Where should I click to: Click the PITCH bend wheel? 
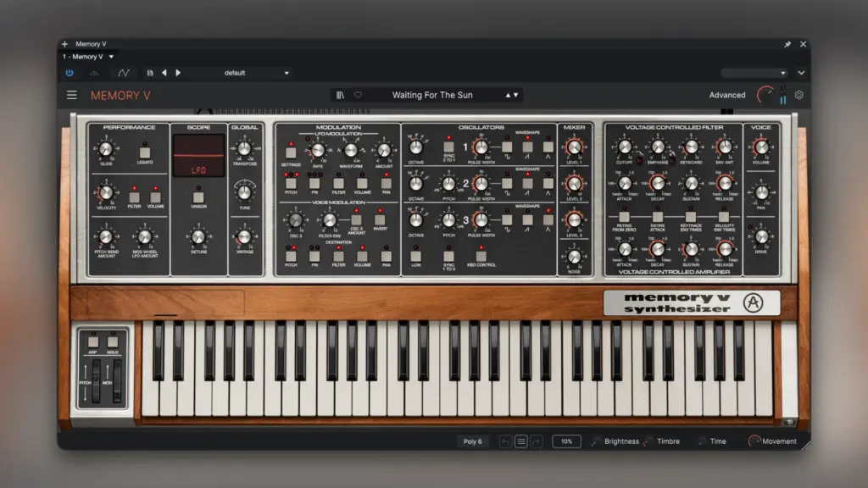(96, 381)
